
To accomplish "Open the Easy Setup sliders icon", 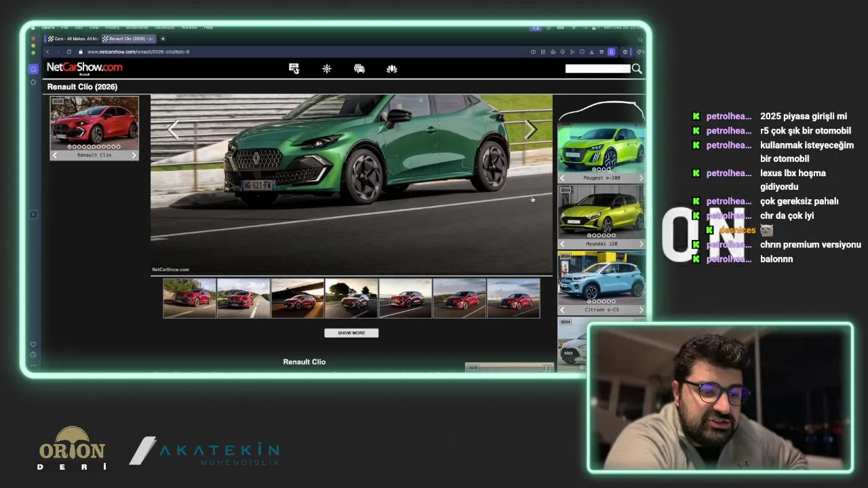I will point(601,52).
